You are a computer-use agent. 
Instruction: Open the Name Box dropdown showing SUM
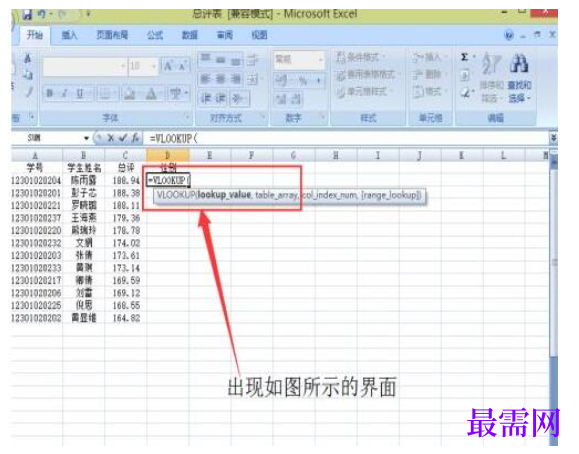click(86, 139)
